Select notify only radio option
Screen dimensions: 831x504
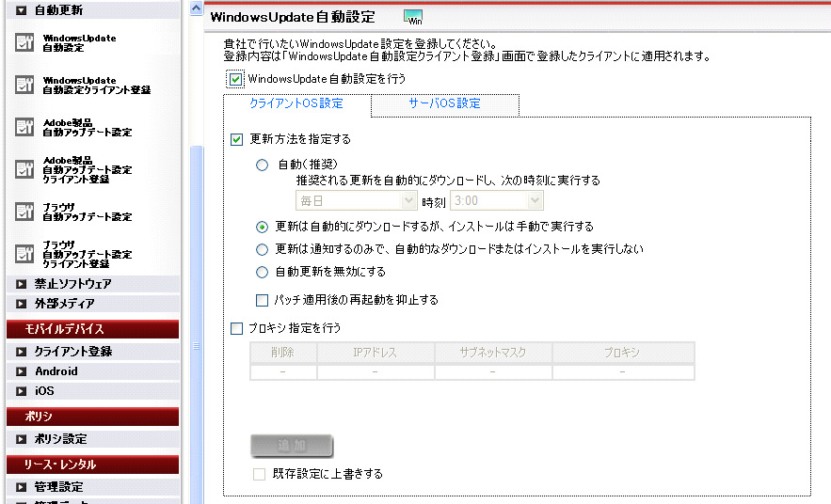coord(262,249)
